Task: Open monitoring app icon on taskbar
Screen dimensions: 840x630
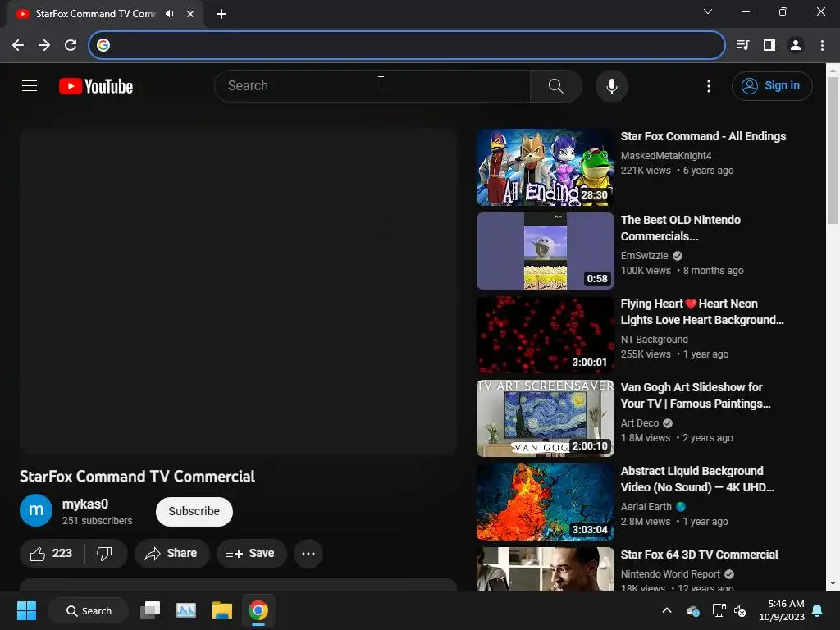Action: 186,610
